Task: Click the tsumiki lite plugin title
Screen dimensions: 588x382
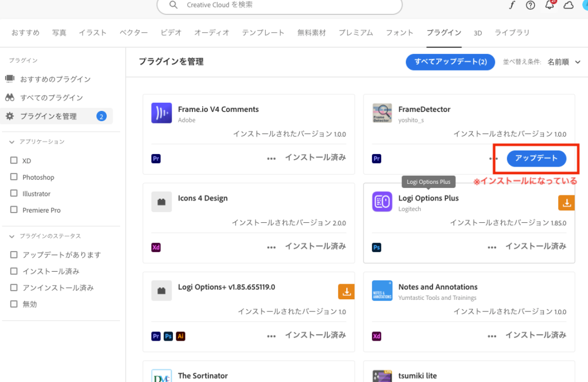Action: [417, 376]
